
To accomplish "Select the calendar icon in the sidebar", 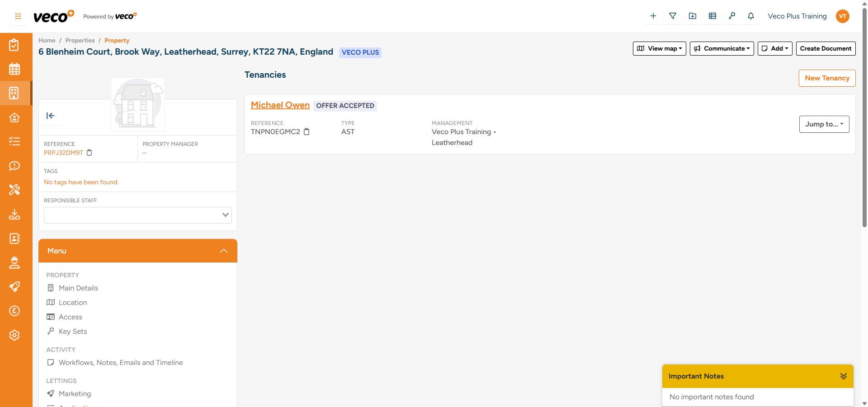I will [x=15, y=69].
